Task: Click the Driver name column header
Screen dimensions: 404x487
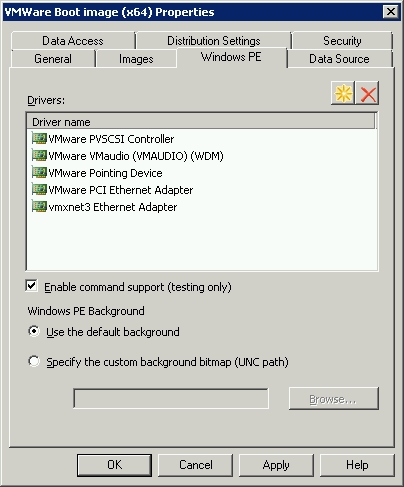Action: tap(201, 122)
